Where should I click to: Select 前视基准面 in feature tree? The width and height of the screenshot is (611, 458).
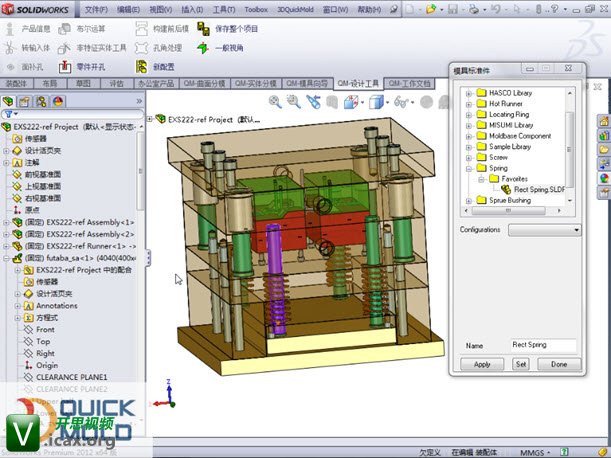(x=43, y=174)
